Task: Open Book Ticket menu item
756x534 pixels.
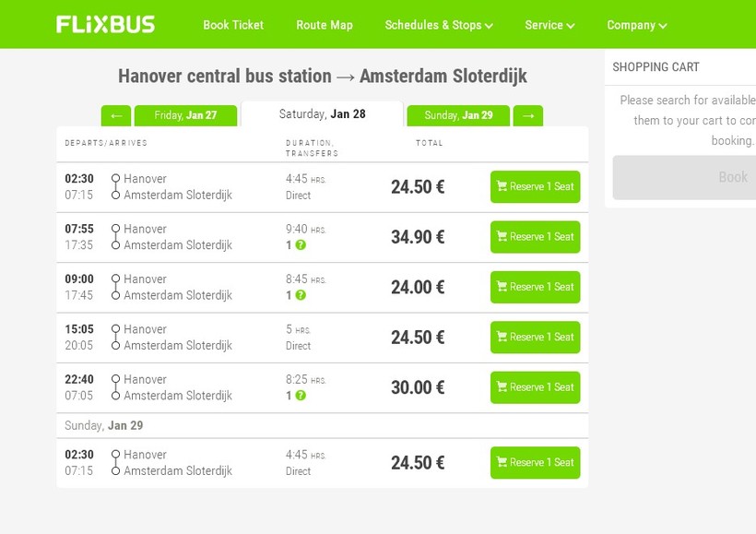Action: point(233,25)
